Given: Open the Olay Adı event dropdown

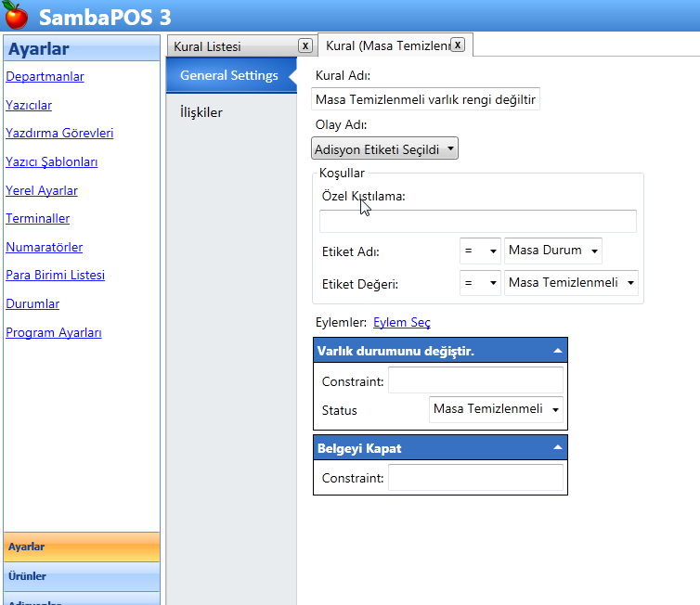Looking at the screenshot, I should [384, 148].
